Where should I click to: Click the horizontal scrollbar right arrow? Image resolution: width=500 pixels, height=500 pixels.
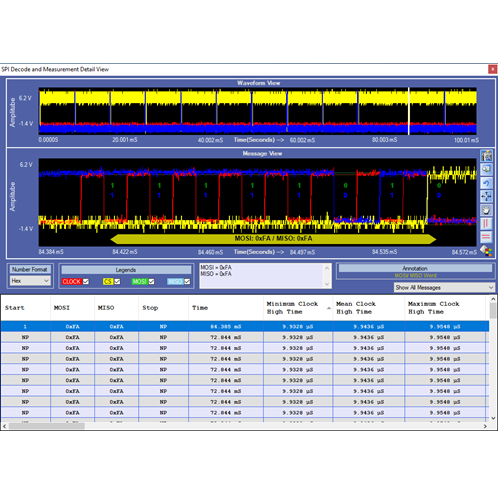(485, 426)
